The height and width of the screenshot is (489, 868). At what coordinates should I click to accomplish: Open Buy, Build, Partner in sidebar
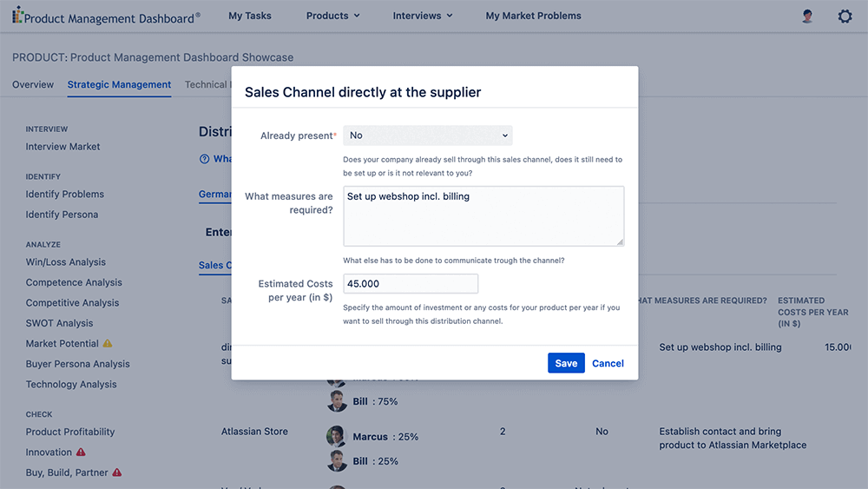67,472
